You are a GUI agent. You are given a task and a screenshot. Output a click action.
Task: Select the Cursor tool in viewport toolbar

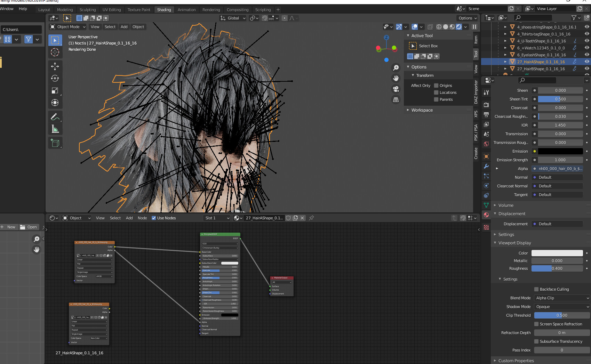click(x=55, y=52)
